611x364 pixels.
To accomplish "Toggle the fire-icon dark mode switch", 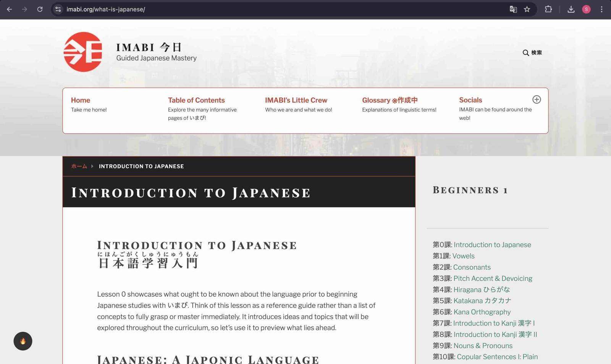I will click(23, 341).
